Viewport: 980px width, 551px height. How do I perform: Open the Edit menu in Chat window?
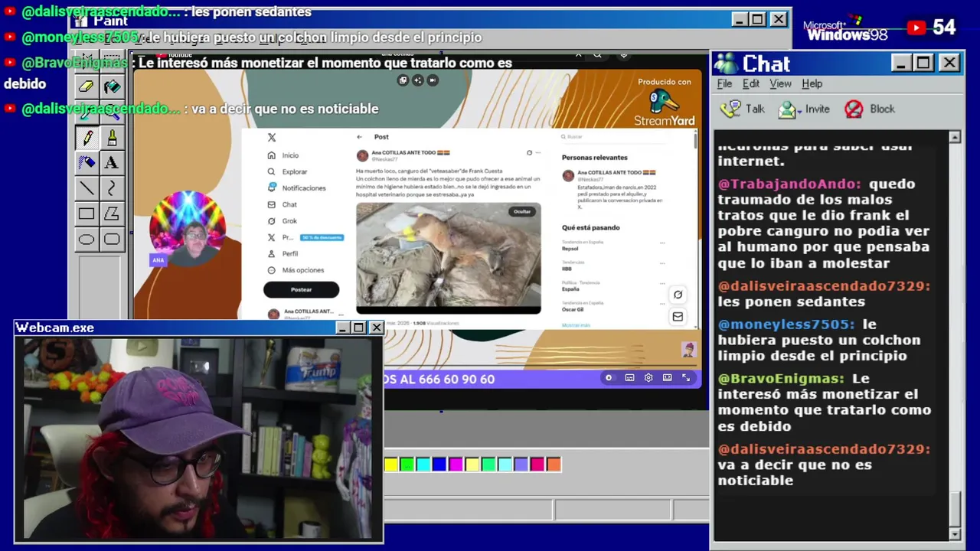[751, 83]
